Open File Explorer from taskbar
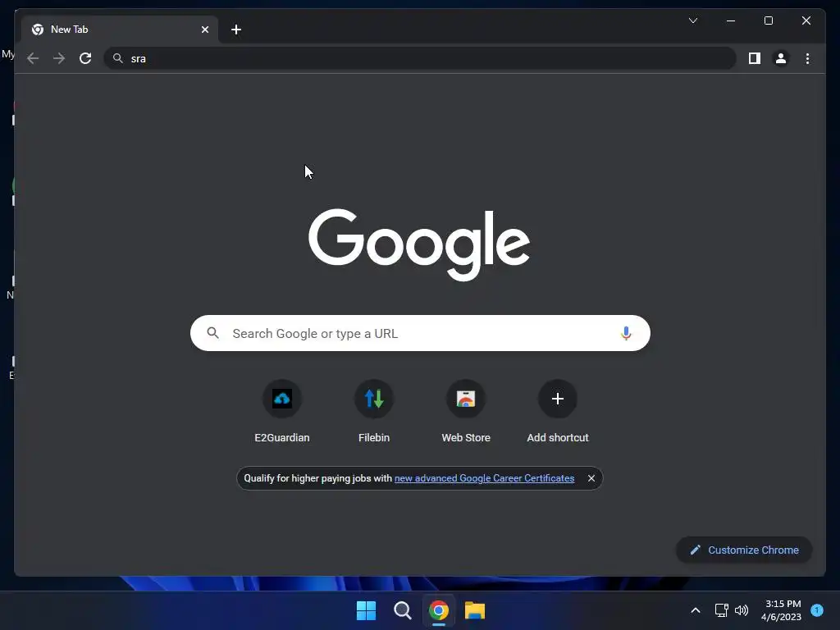840x630 pixels. pyautogui.click(x=475, y=610)
